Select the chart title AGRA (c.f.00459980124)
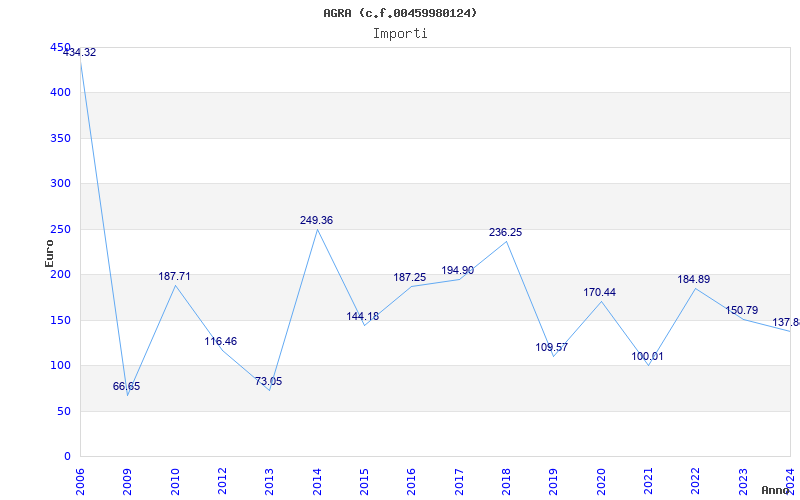This screenshot has width=800, height=500. tap(400, 13)
